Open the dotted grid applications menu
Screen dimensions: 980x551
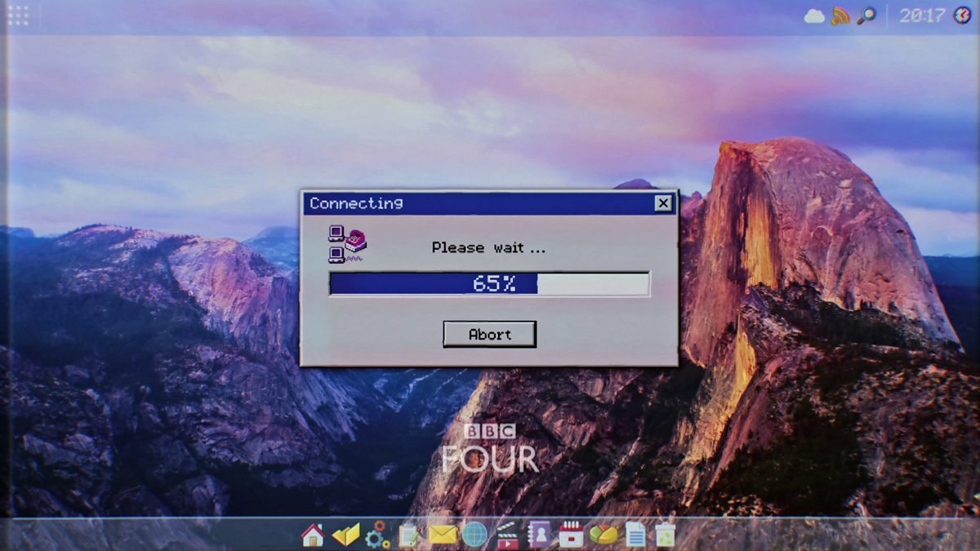[18, 16]
